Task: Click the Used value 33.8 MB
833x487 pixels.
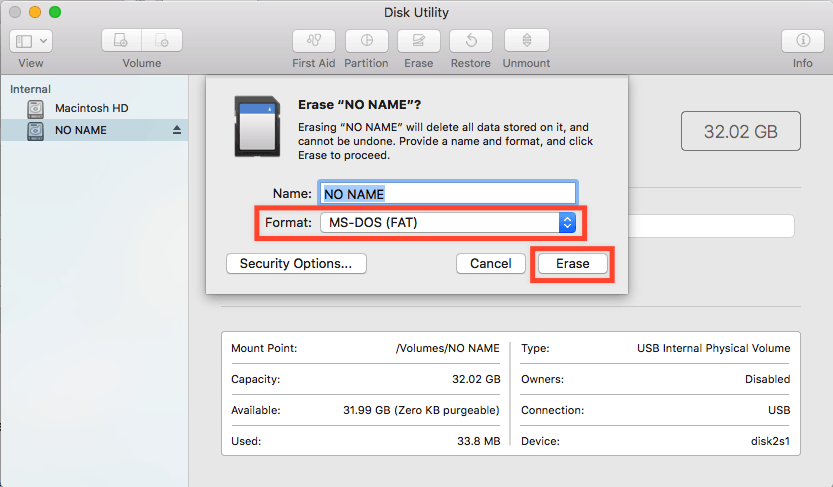Action: (478, 441)
